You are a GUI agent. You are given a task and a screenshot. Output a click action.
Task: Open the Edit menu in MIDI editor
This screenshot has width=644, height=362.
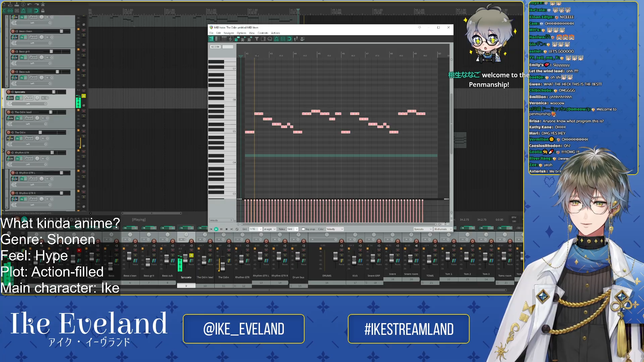(218, 33)
